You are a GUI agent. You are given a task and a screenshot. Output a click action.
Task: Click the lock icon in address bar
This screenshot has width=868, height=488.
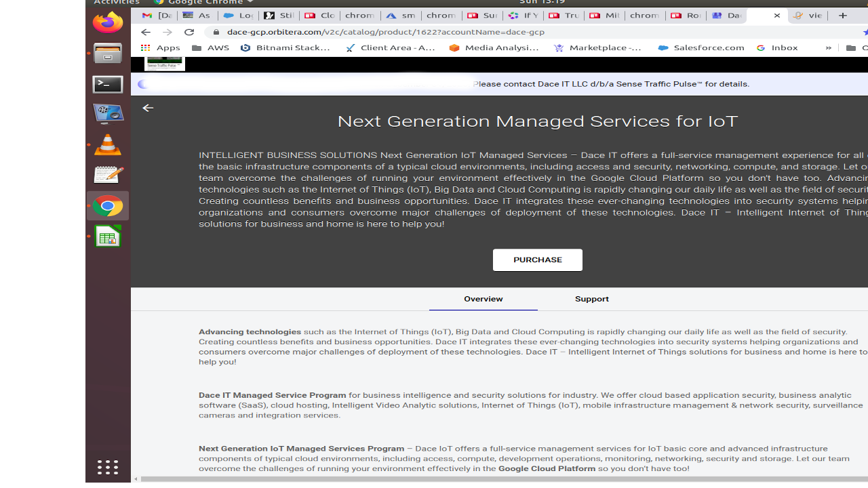click(x=216, y=32)
